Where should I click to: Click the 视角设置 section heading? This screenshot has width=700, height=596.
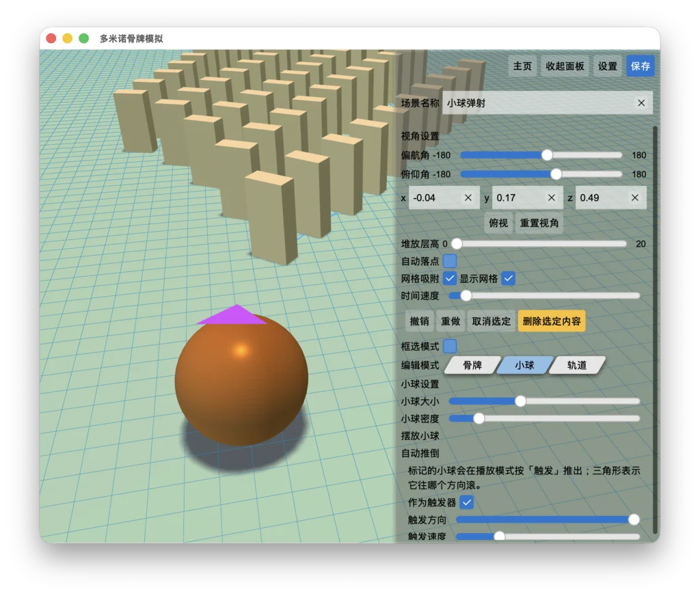pos(420,136)
